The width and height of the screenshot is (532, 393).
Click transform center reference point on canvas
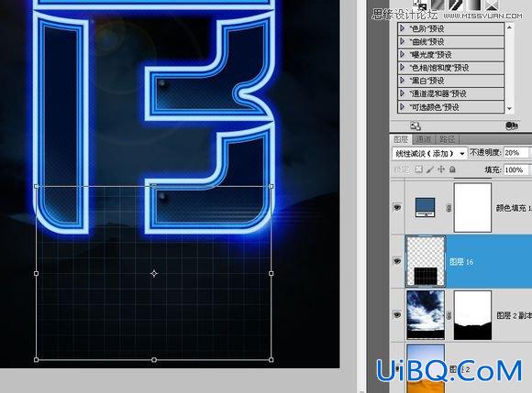(x=154, y=273)
